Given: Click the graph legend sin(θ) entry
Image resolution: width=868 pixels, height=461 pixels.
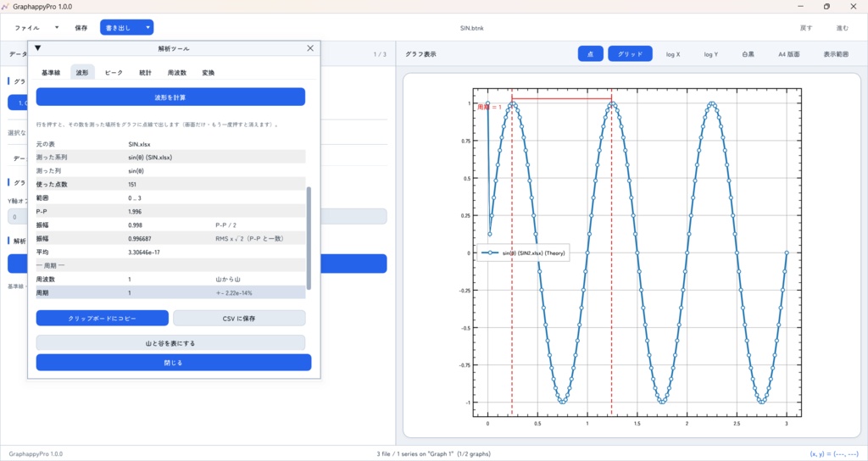Looking at the screenshot, I should 523,253.
